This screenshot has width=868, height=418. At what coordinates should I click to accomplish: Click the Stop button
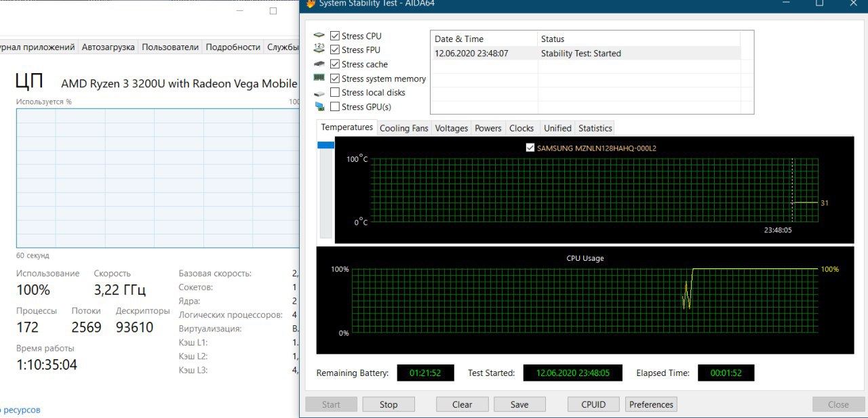[389, 404]
